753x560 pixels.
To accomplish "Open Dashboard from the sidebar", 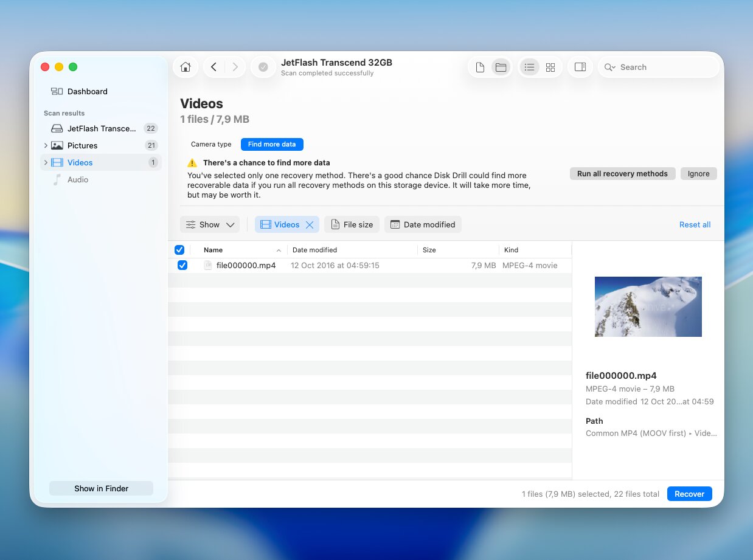I will (87, 91).
